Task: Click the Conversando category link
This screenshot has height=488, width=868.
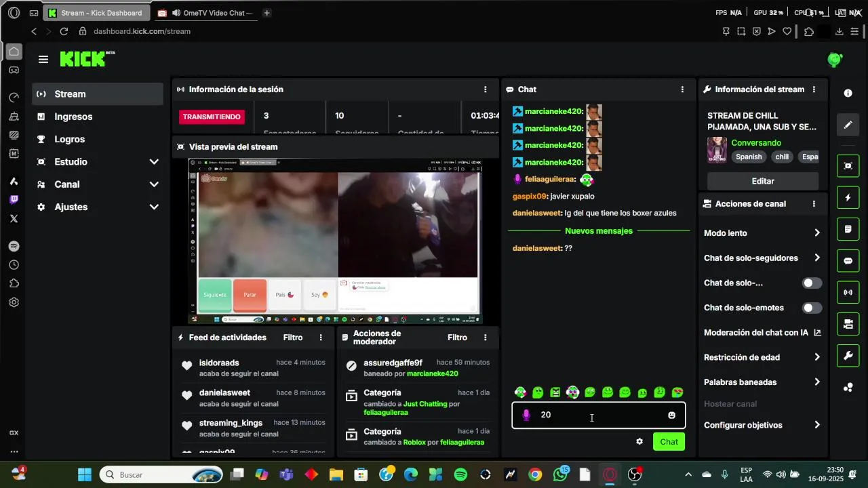Action: click(x=756, y=143)
